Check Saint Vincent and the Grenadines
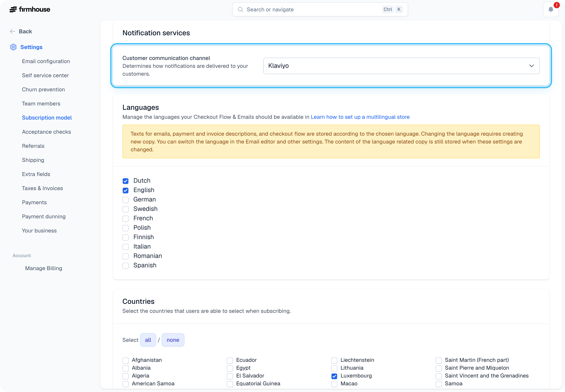The image size is (565, 392). [x=439, y=376]
